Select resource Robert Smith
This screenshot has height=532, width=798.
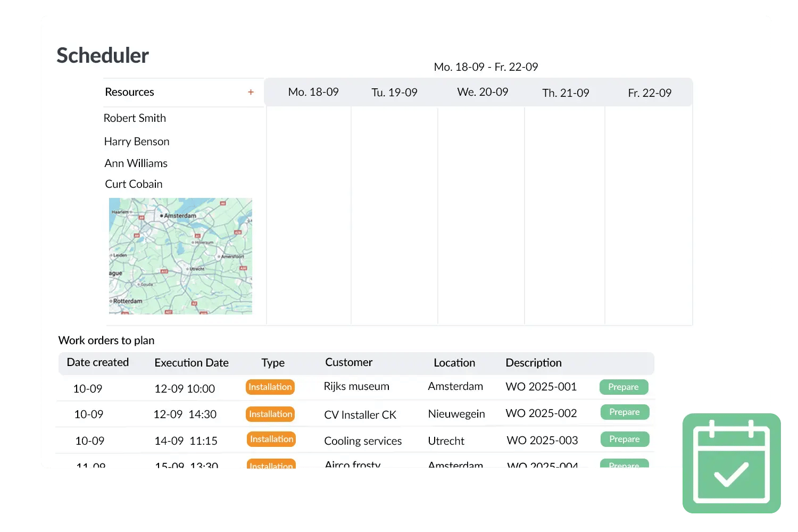click(135, 118)
